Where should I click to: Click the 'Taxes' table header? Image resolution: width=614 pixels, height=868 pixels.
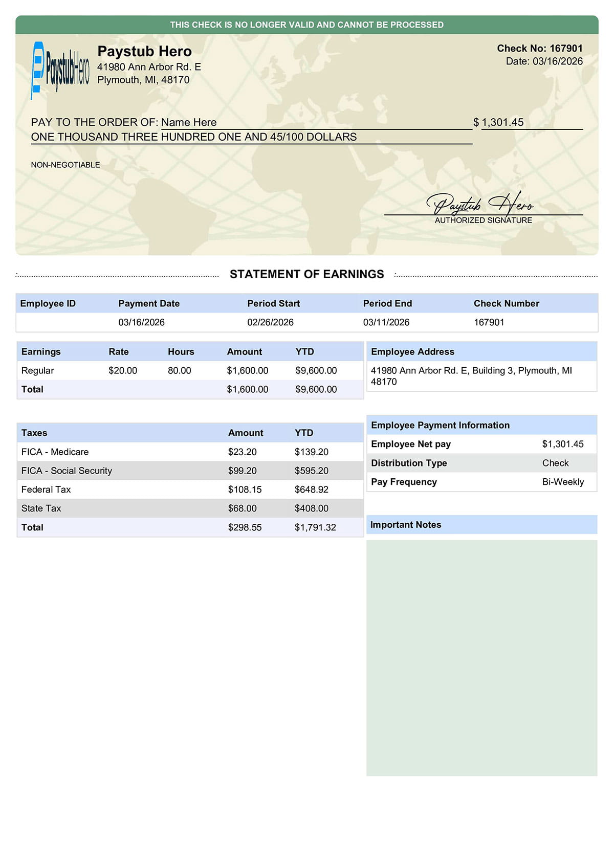point(34,433)
